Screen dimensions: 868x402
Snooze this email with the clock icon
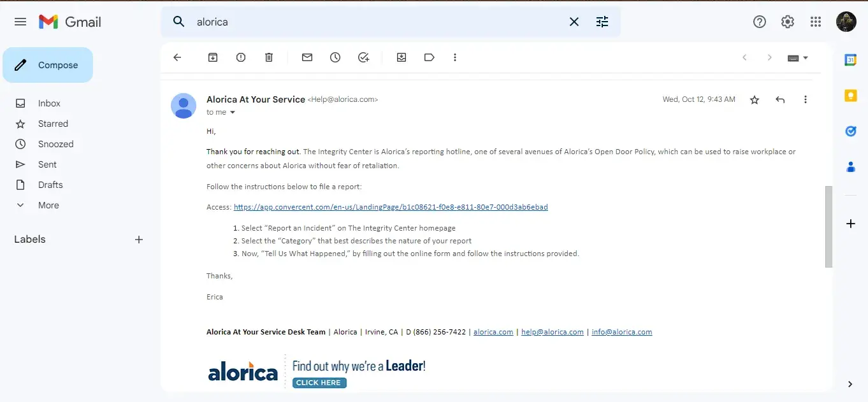click(x=335, y=57)
